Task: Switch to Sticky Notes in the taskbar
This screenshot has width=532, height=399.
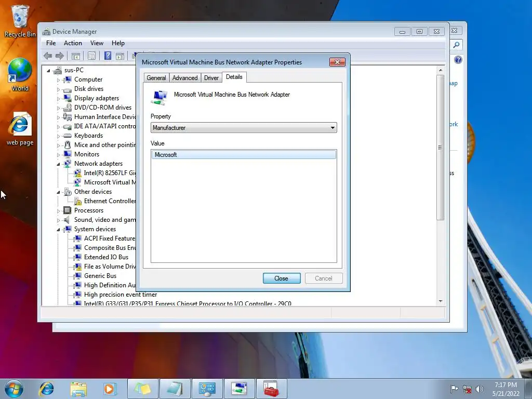Action: point(142,389)
